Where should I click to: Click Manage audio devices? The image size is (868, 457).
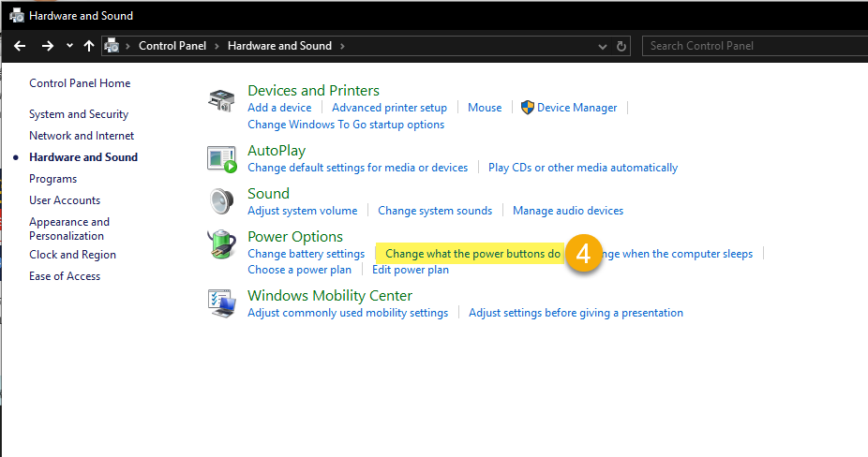[568, 211]
